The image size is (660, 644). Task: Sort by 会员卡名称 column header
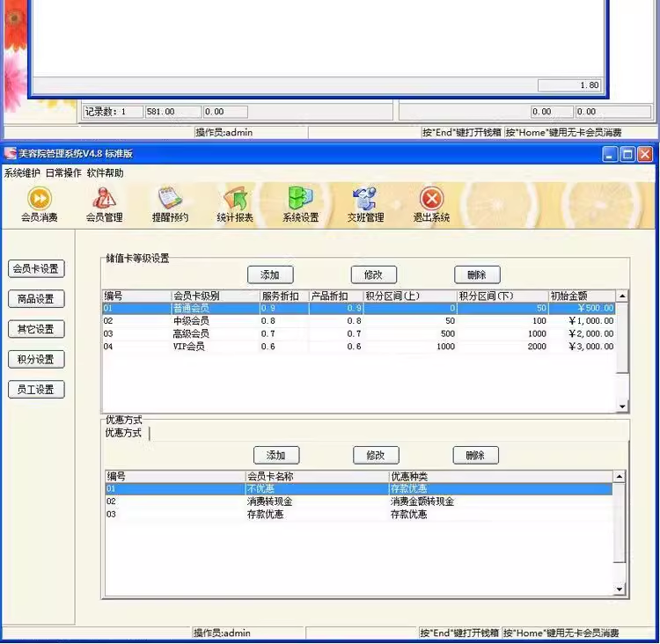click(317, 477)
